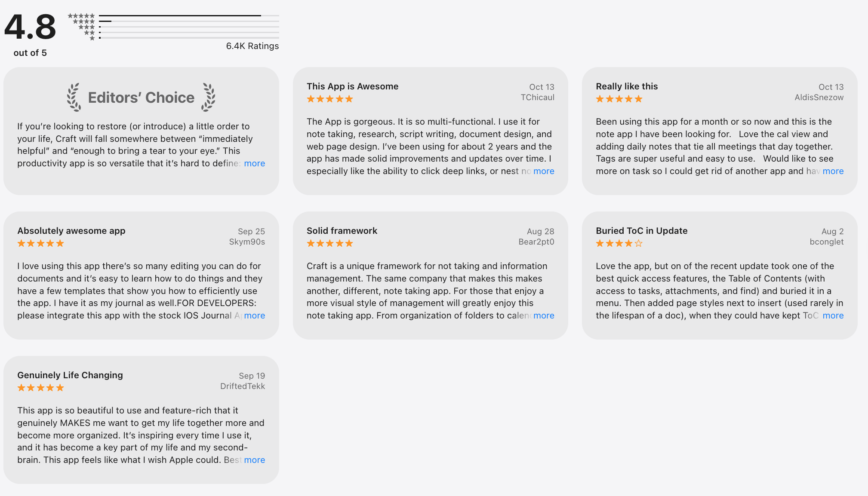Click the Oct 13 date on This App is Awesome
This screenshot has height=496, width=868.
[x=542, y=86]
